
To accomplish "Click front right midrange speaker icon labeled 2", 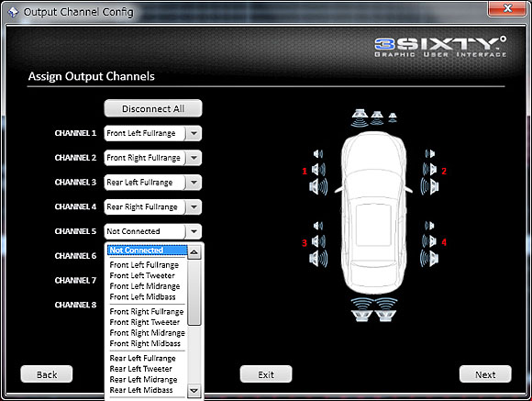I will [429, 169].
